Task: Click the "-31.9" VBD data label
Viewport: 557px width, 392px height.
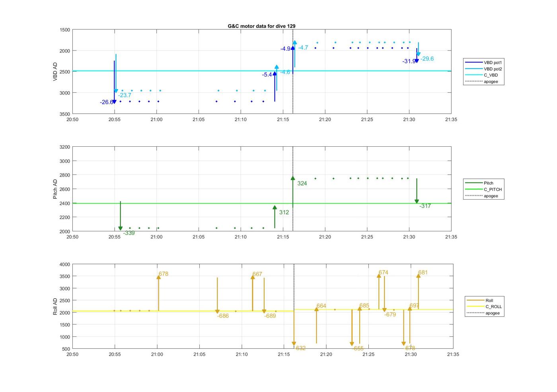Action: point(409,61)
